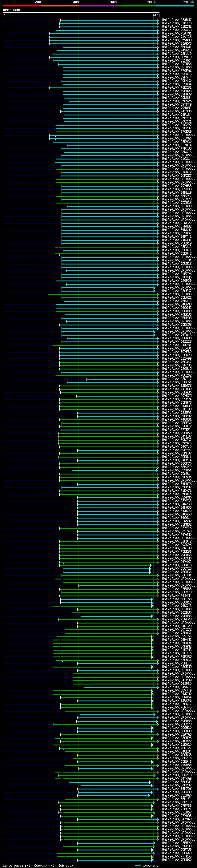Select label UniRef100_O65879
Viewport: 197px width, 868px height.
point(177,57)
